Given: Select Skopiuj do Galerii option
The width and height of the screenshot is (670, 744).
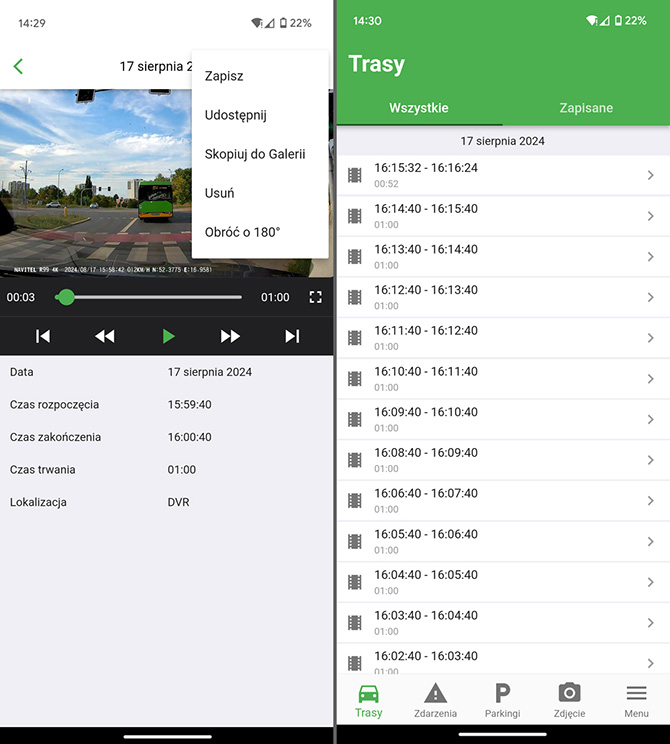Looking at the screenshot, I should pyautogui.click(x=255, y=154).
